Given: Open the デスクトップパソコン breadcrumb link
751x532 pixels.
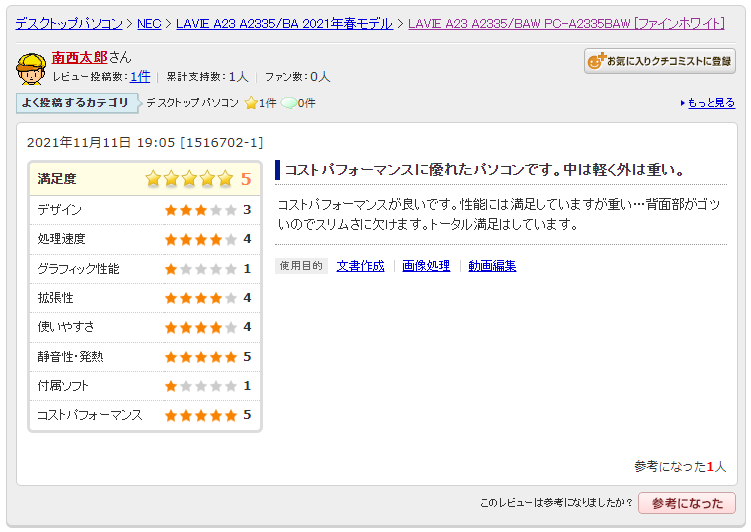Looking at the screenshot, I should point(69,23).
